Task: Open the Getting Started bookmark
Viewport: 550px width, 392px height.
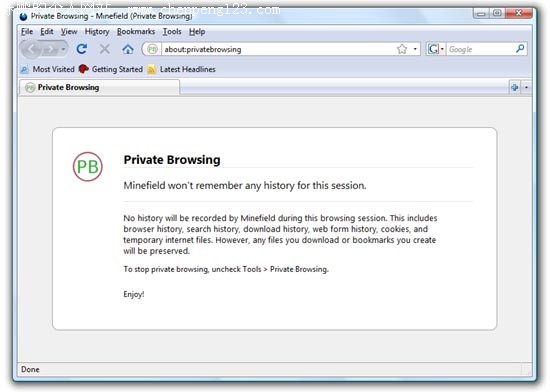Action: 111,69
